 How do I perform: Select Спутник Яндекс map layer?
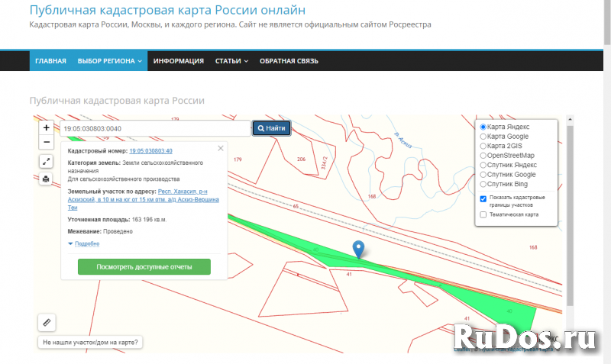click(483, 164)
